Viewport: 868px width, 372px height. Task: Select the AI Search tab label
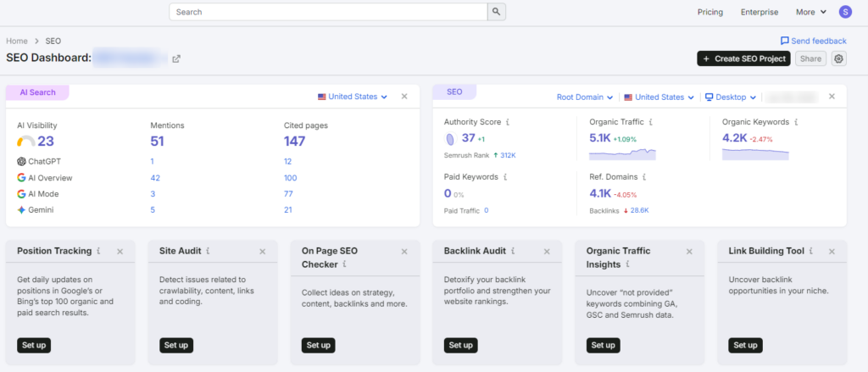click(37, 92)
